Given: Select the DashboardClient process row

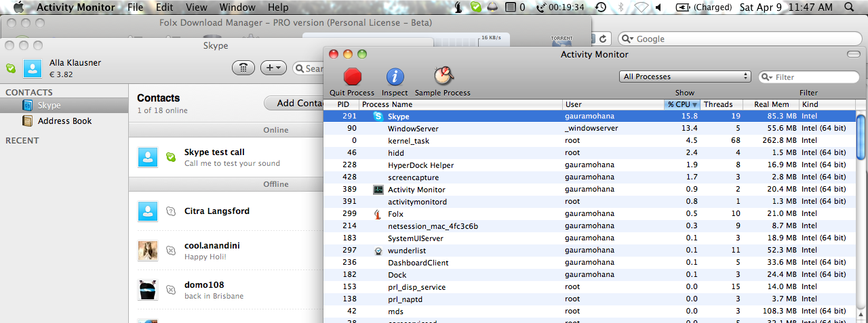Looking at the screenshot, I should point(589,263).
